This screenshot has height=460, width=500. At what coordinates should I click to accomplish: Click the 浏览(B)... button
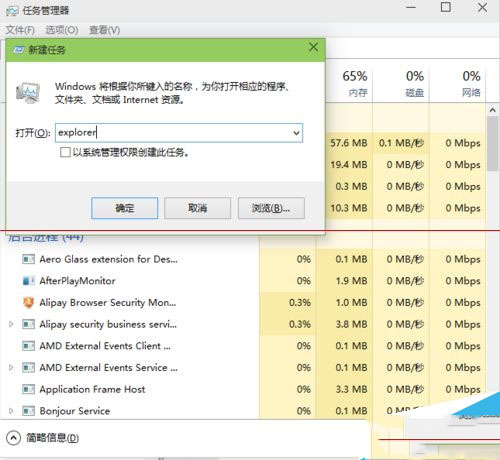(x=271, y=208)
